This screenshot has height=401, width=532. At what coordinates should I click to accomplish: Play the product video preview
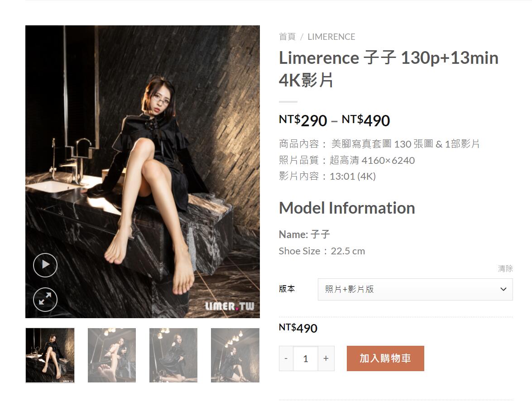(45, 265)
